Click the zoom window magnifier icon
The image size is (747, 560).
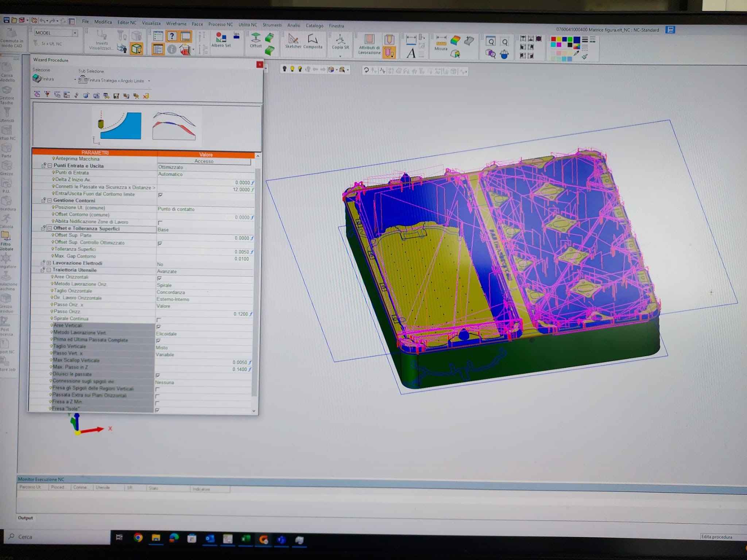pos(491,41)
